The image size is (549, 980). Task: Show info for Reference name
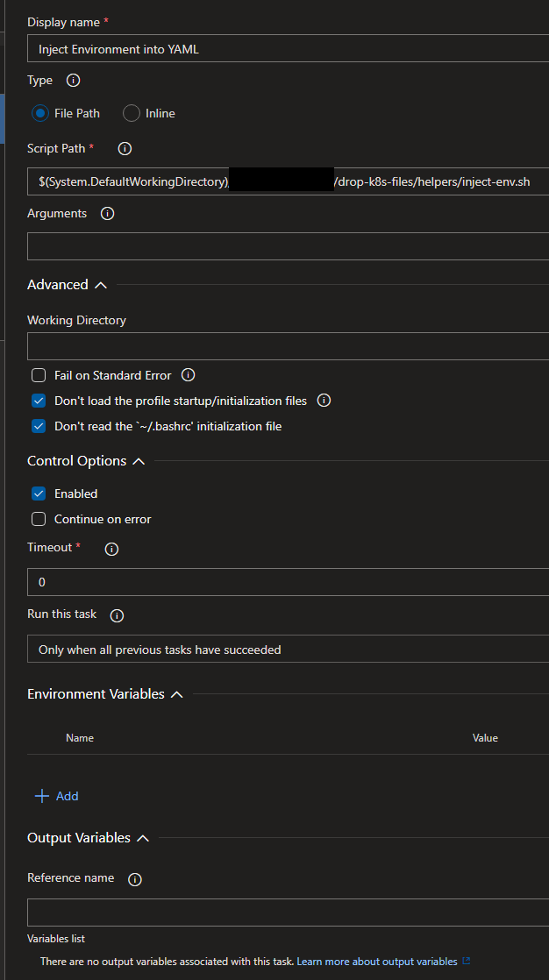pos(134,880)
